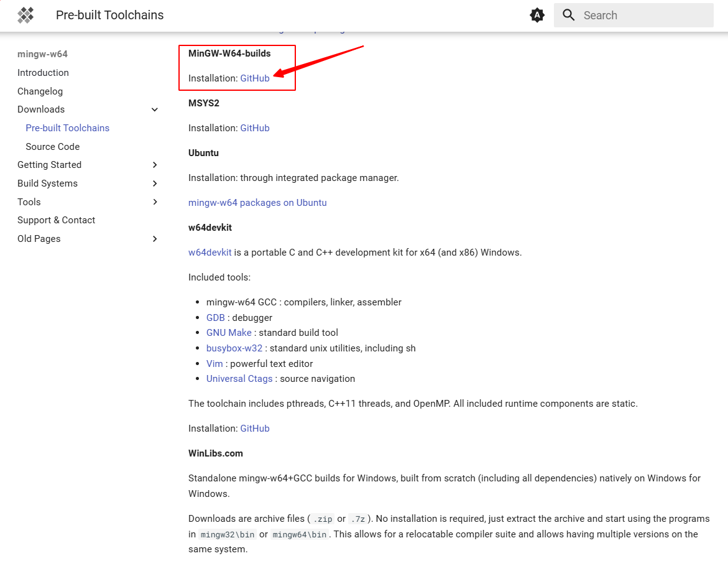Open the Introduction page in sidebar

pos(43,73)
